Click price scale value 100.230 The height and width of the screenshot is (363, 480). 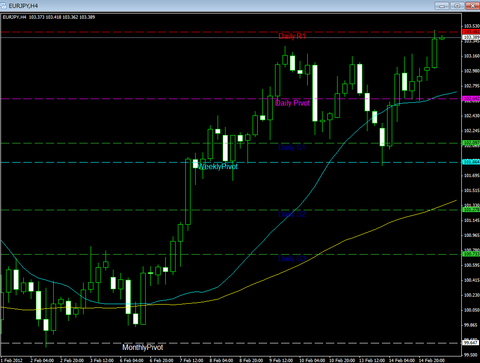click(472, 295)
